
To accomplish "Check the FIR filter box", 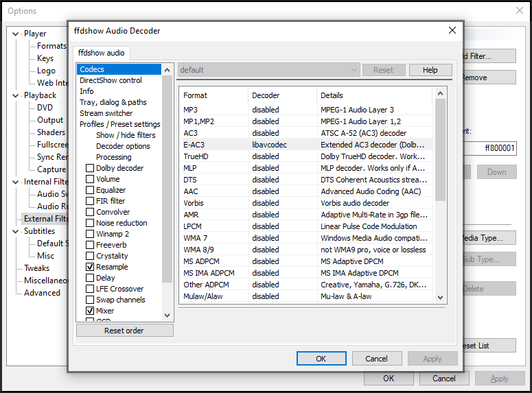I will tap(90, 201).
